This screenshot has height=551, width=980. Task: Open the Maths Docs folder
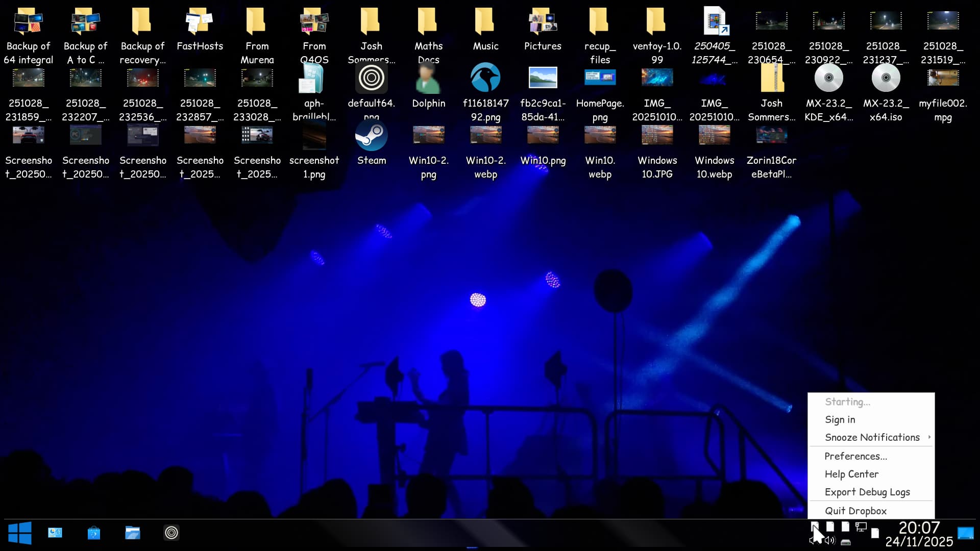[x=428, y=23]
